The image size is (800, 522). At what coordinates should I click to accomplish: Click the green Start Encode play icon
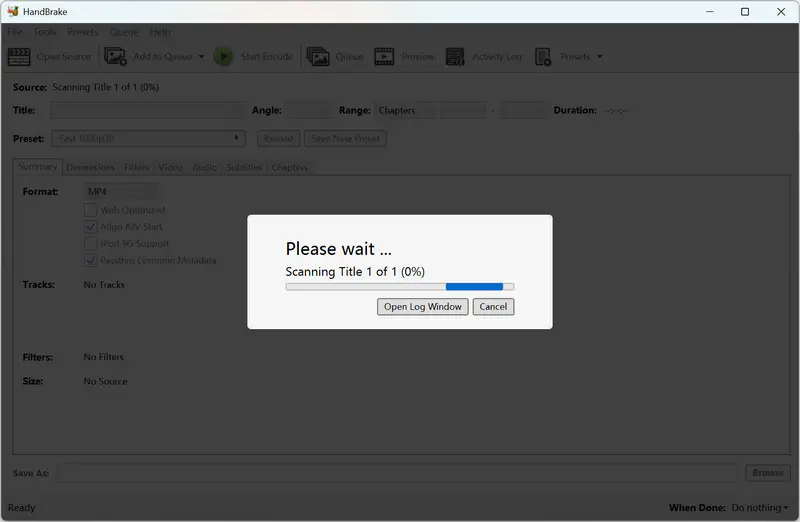point(223,57)
